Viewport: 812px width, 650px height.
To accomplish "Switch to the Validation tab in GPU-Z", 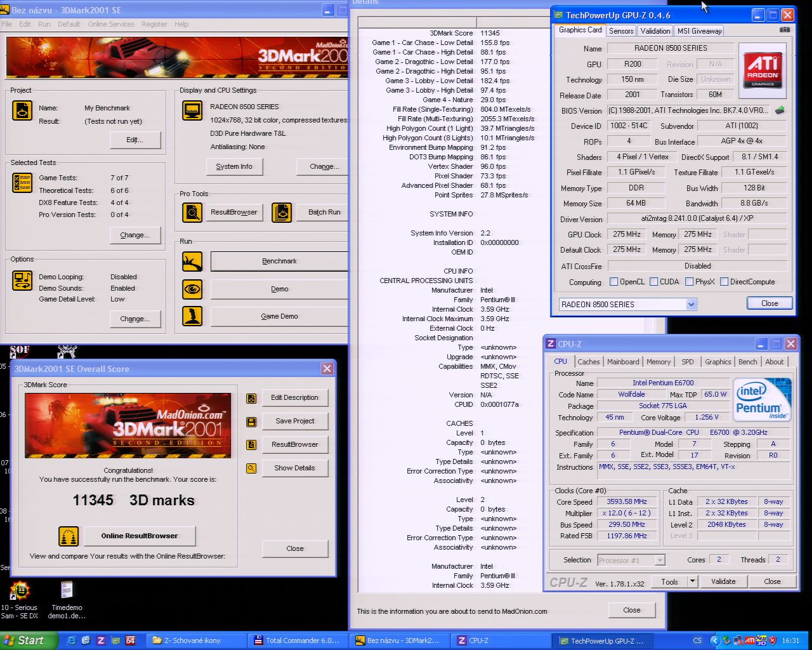I will 655,31.
